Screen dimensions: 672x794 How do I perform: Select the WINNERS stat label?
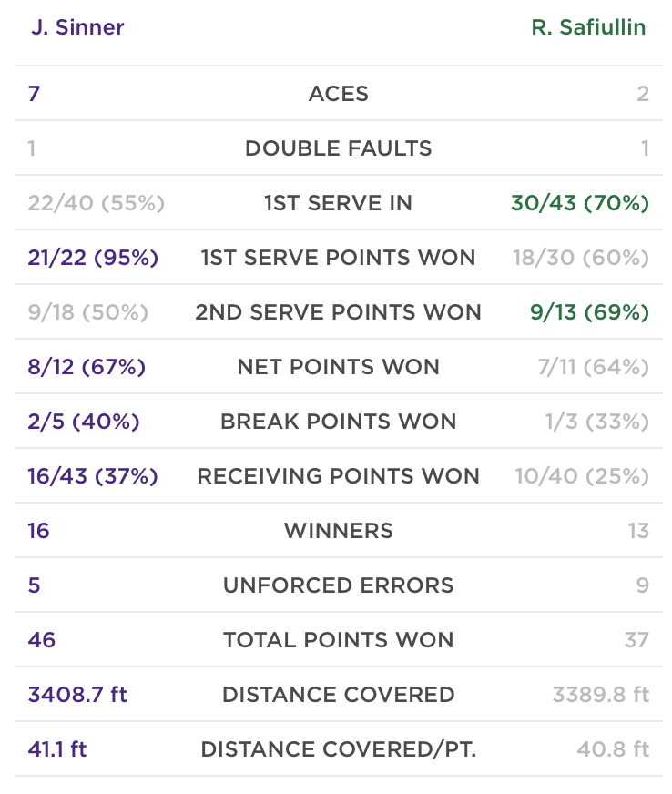(x=339, y=531)
